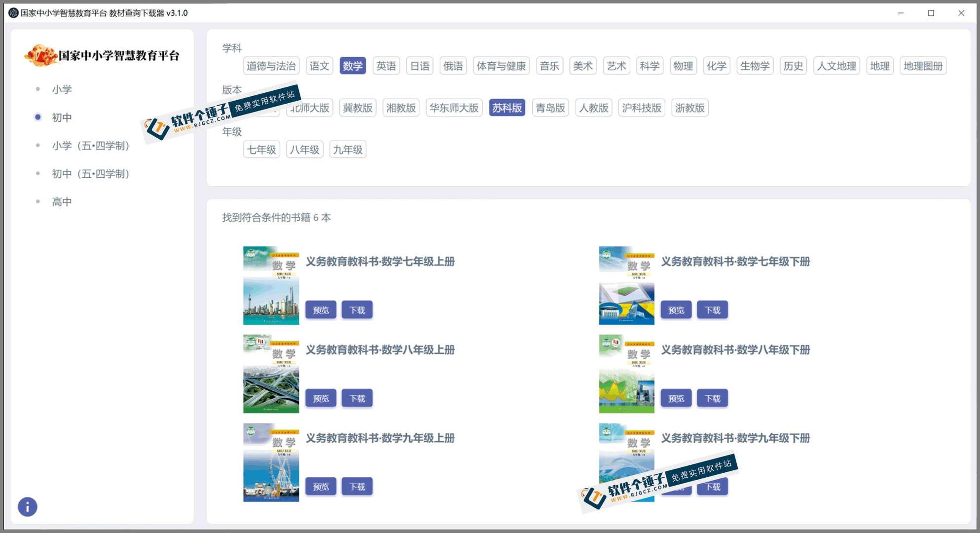The width and height of the screenshot is (980, 533).
Task: Preview 数学八年级上册 textbook
Action: pos(321,398)
